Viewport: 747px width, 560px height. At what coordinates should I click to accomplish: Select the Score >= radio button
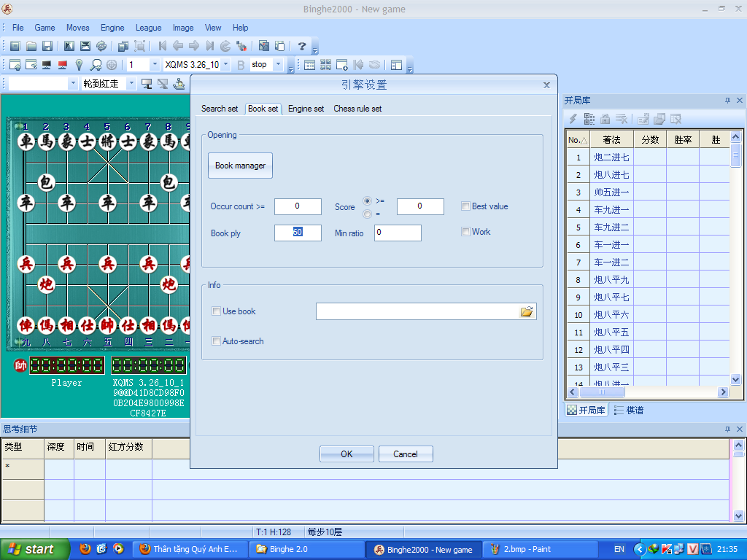[367, 201]
